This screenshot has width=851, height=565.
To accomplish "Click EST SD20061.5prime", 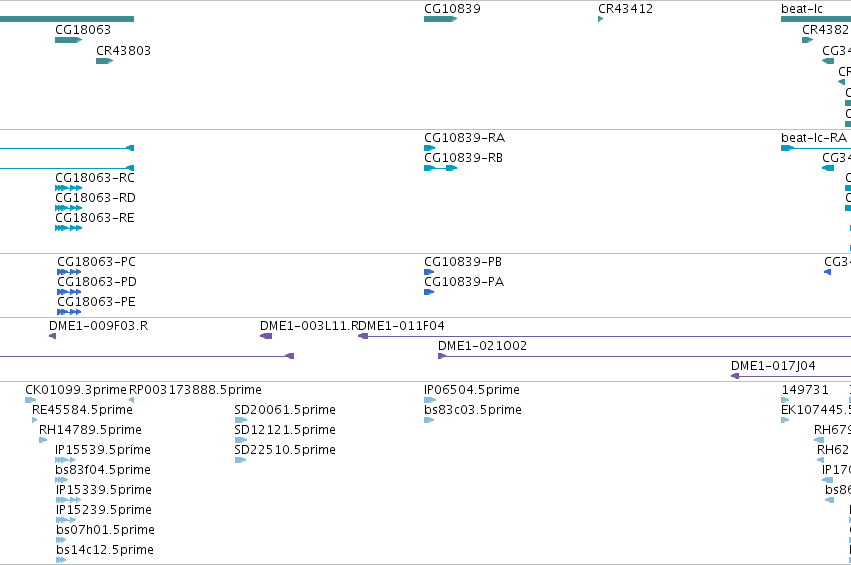I will tap(285, 410).
